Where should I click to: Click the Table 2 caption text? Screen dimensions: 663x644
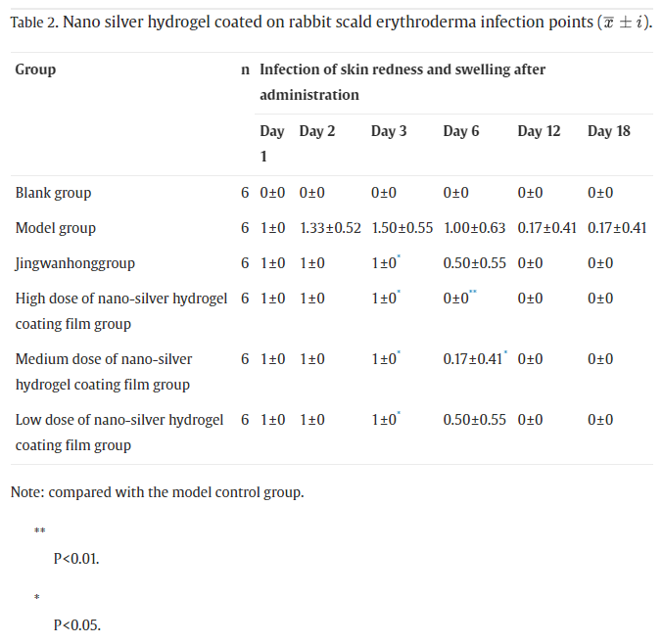331,22
